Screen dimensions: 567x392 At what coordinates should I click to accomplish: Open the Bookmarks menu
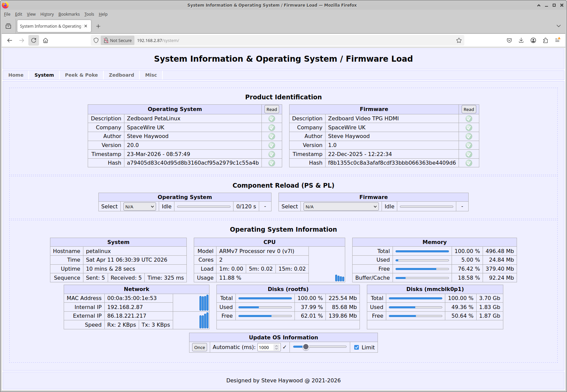coord(69,14)
